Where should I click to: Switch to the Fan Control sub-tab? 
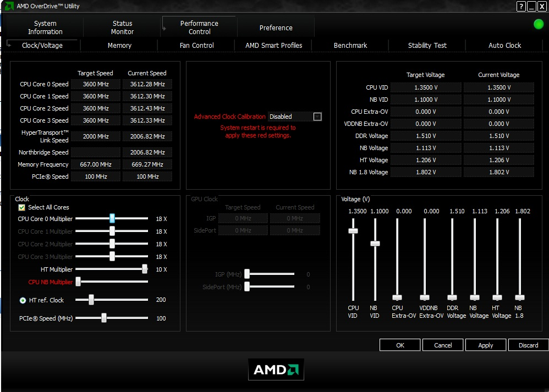click(x=196, y=45)
